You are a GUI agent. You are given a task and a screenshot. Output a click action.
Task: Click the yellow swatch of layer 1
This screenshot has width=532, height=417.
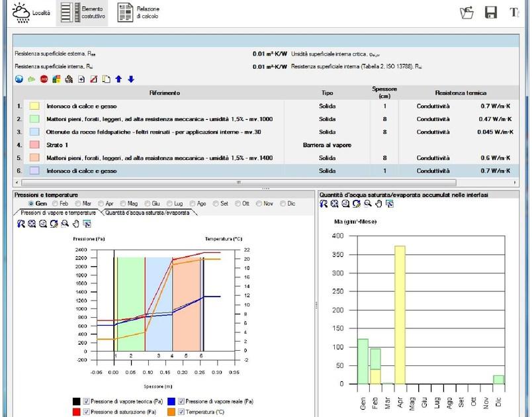click(x=34, y=106)
